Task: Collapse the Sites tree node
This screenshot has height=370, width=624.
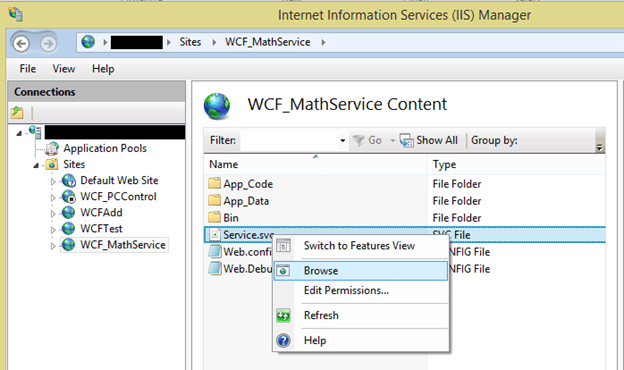Action: coord(36,165)
